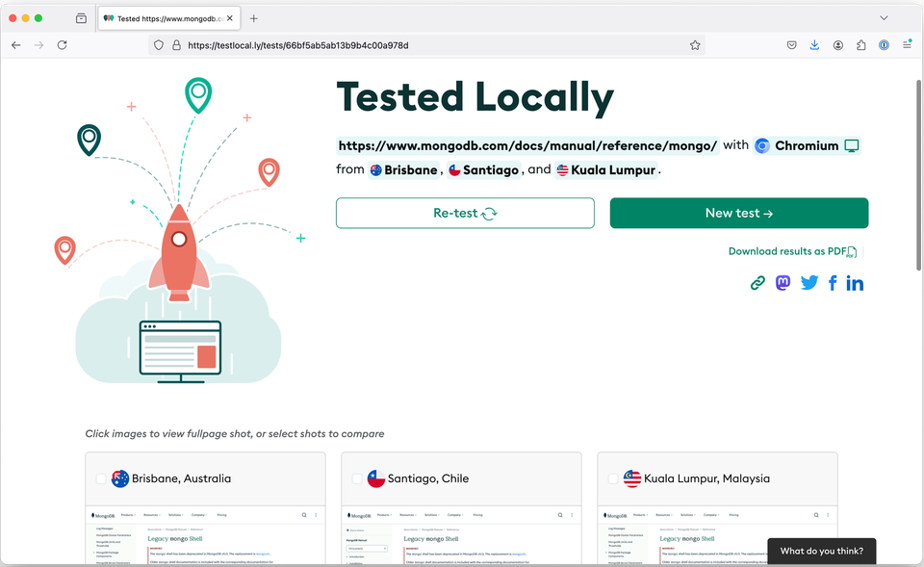
Task: Click the Santiago, Chile card title
Action: pyautogui.click(x=428, y=478)
